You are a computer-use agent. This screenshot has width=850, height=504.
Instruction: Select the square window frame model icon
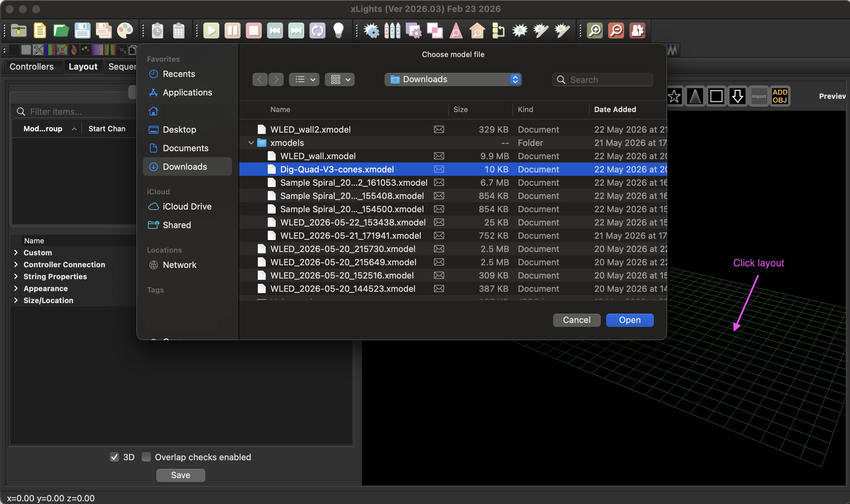coord(716,96)
